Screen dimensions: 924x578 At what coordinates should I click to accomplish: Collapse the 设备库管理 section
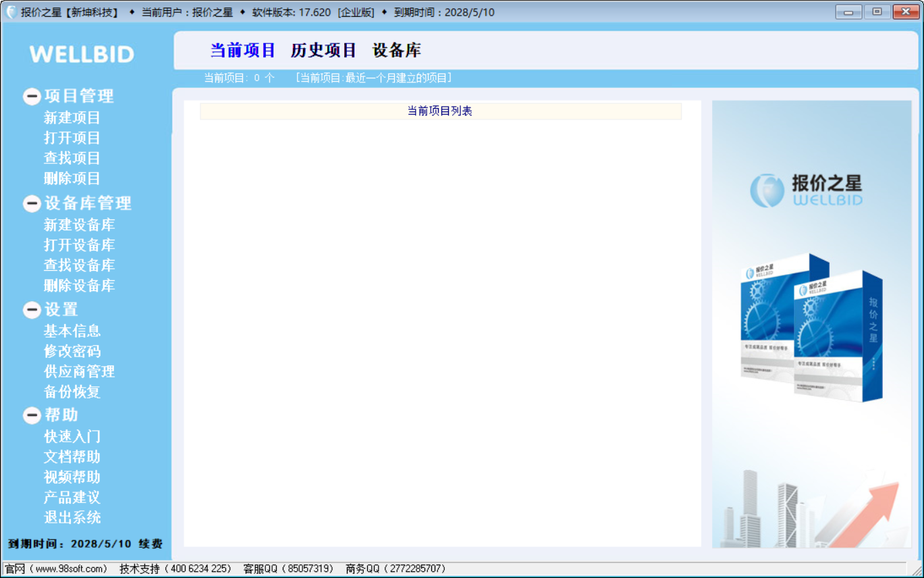tap(32, 203)
